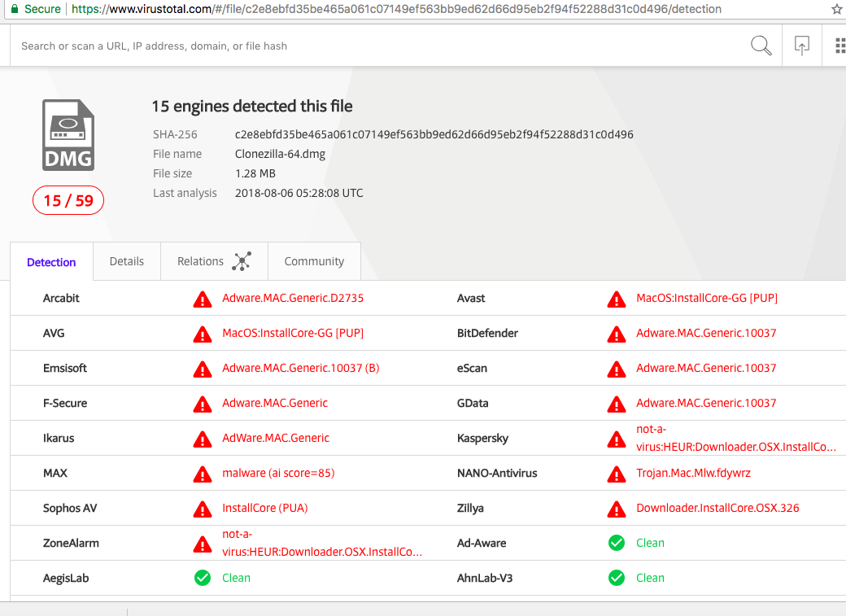Click the file size 1.28 MB
Screen dimensions: 846x616
(x=255, y=173)
